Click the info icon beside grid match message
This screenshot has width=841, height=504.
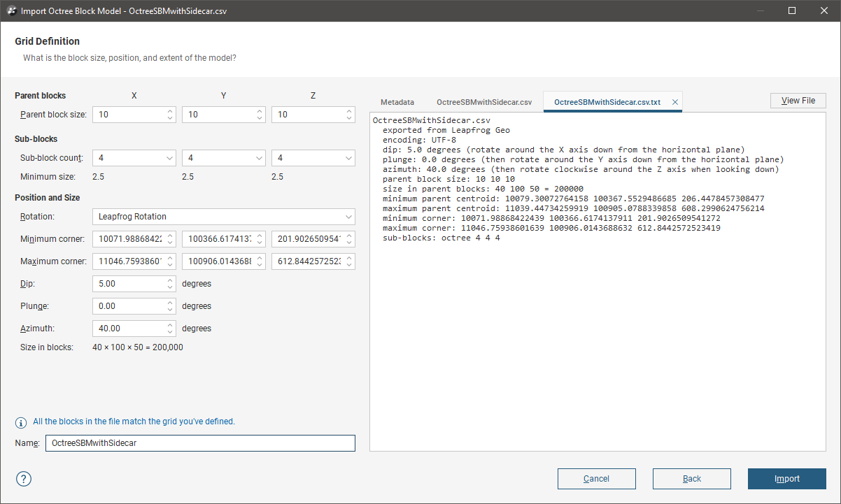21,422
